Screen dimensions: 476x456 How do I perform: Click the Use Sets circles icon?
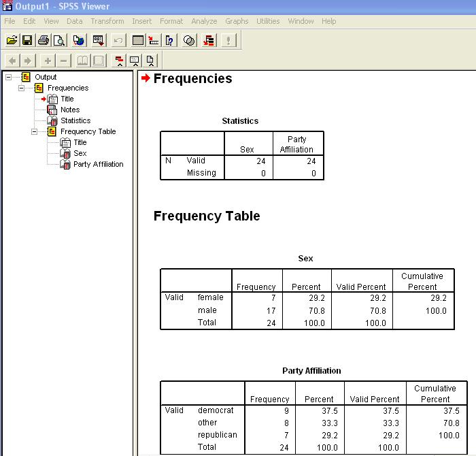click(189, 40)
